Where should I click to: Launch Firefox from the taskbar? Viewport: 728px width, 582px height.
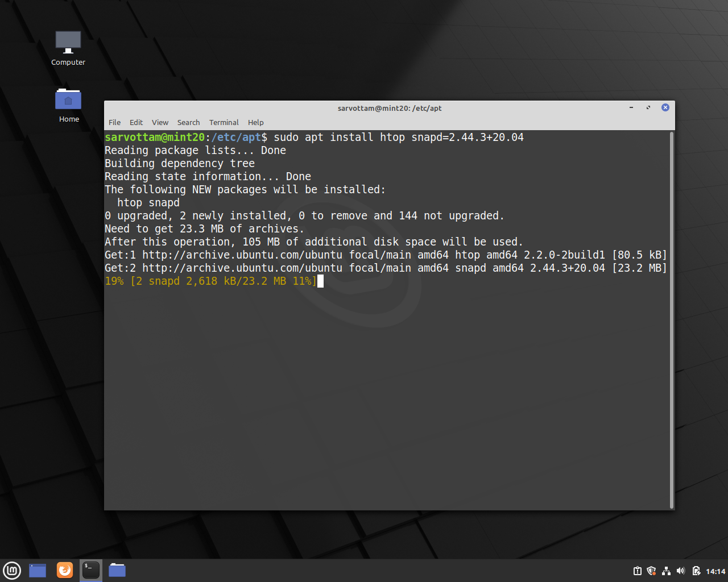pos(64,570)
